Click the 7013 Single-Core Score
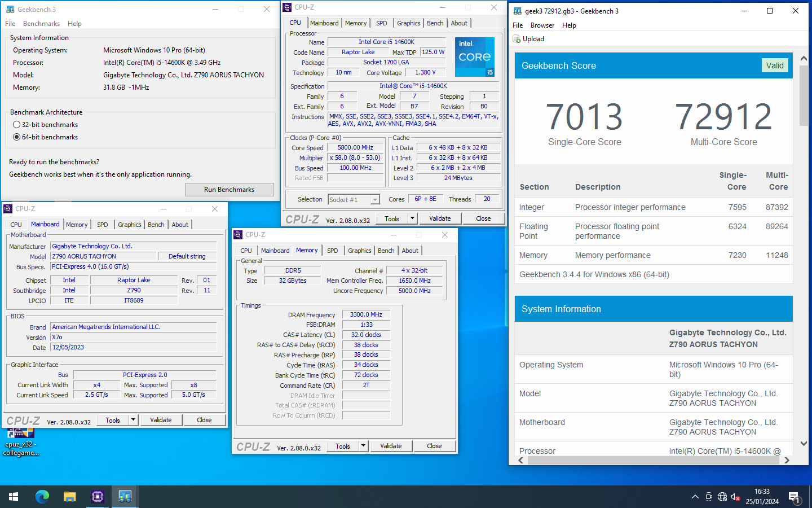This screenshot has height=508, width=812. [x=584, y=117]
